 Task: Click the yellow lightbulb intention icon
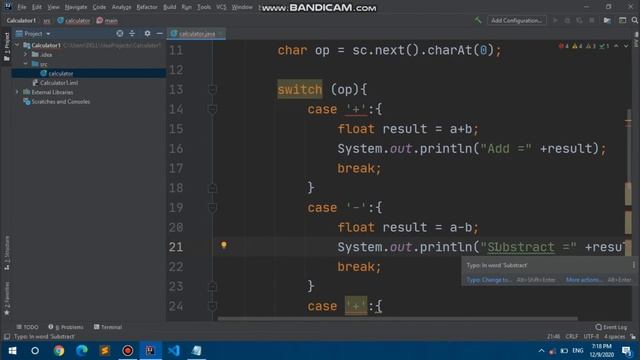tap(224, 245)
